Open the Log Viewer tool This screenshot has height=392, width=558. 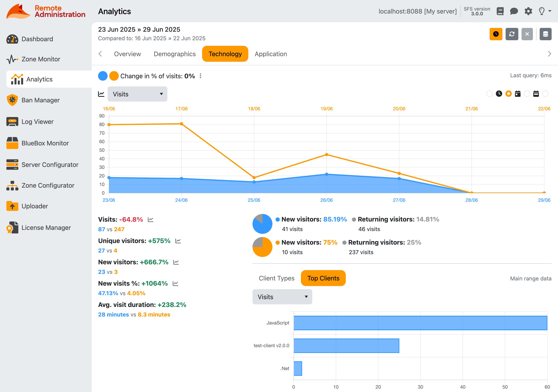[x=37, y=122]
